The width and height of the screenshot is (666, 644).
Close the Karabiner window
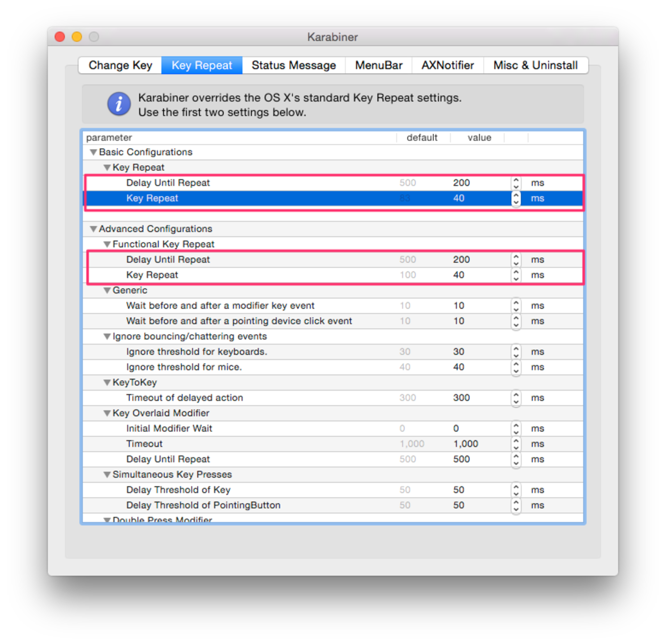pos(60,37)
